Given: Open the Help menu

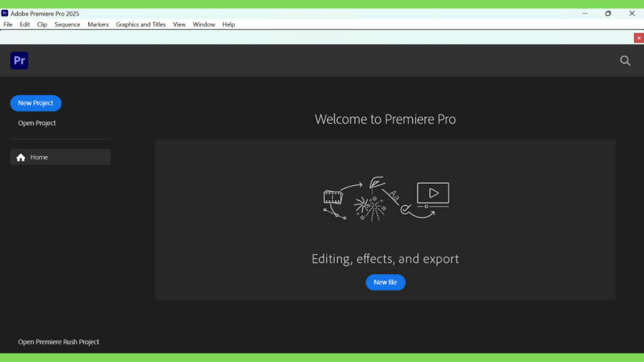Looking at the screenshot, I should tap(228, 25).
